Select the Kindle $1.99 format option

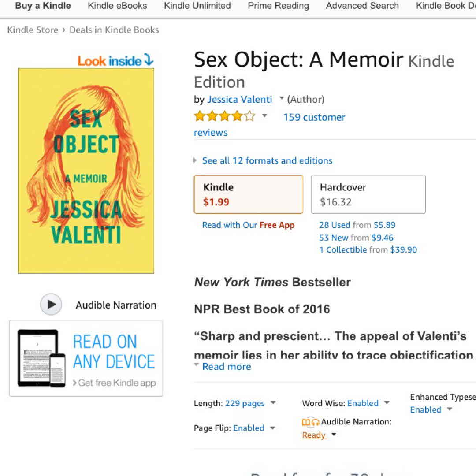pyautogui.click(x=248, y=194)
